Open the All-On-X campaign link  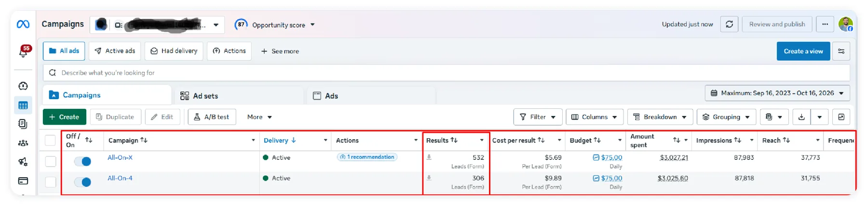click(x=120, y=157)
